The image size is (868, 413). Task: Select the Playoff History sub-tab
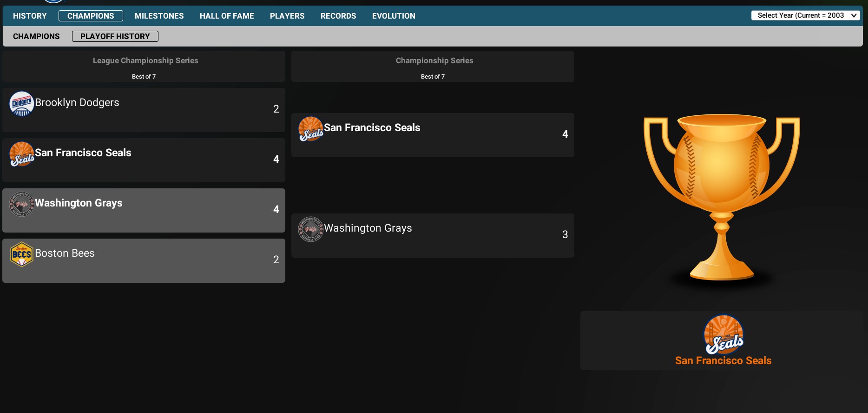point(115,36)
